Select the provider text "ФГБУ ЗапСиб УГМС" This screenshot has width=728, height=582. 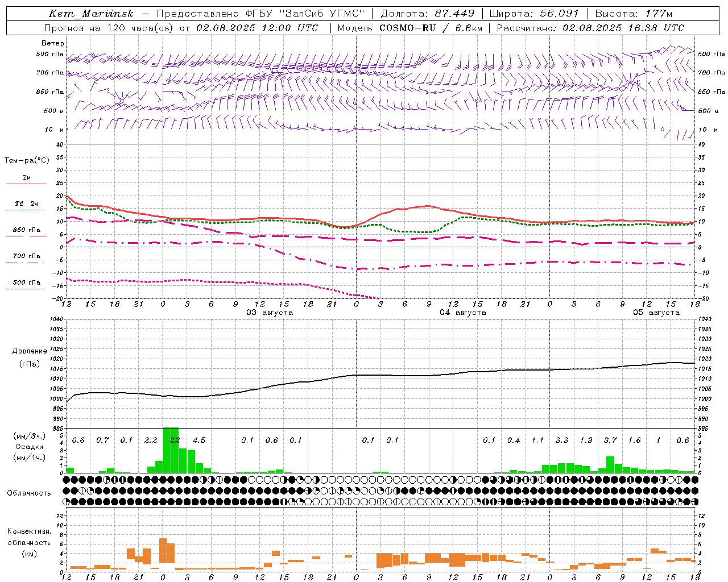[x=307, y=14]
